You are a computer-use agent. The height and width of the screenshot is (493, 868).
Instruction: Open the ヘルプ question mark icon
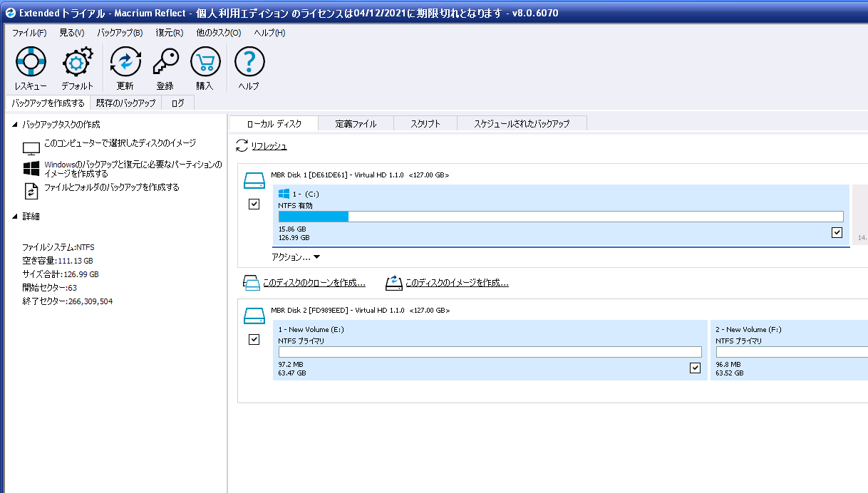point(249,63)
